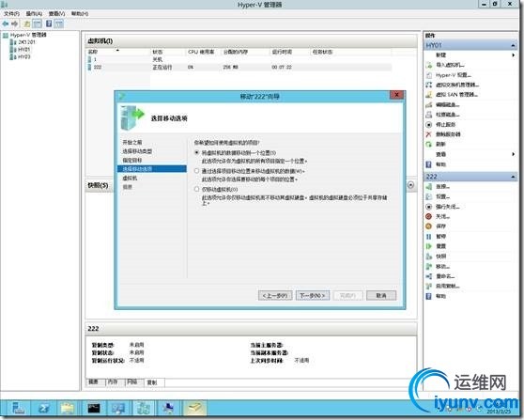Click 保存 (Save) for VM 222
This screenshot has height=420, width=524.
[x=440, y=226]
